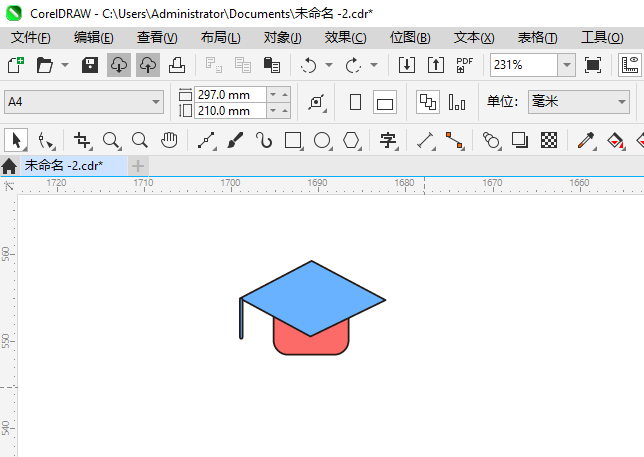
Task: Publish to PDF
Action: point(465,65)
